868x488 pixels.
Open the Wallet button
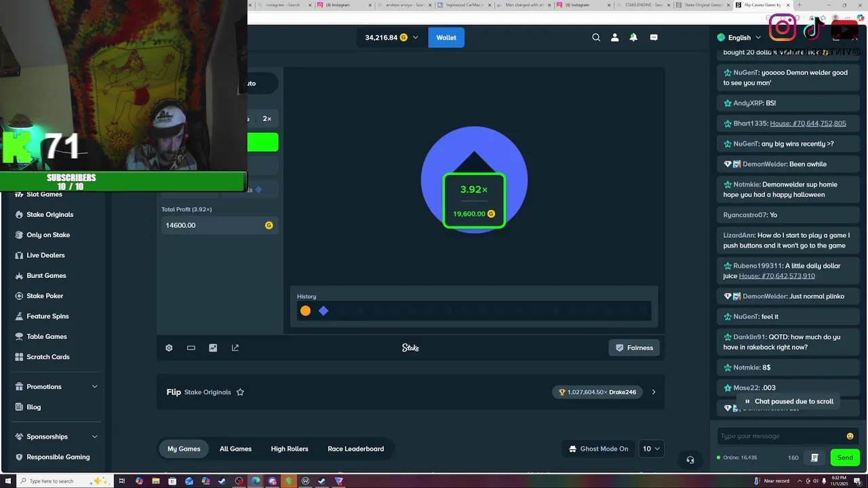[x=446, y=37]
